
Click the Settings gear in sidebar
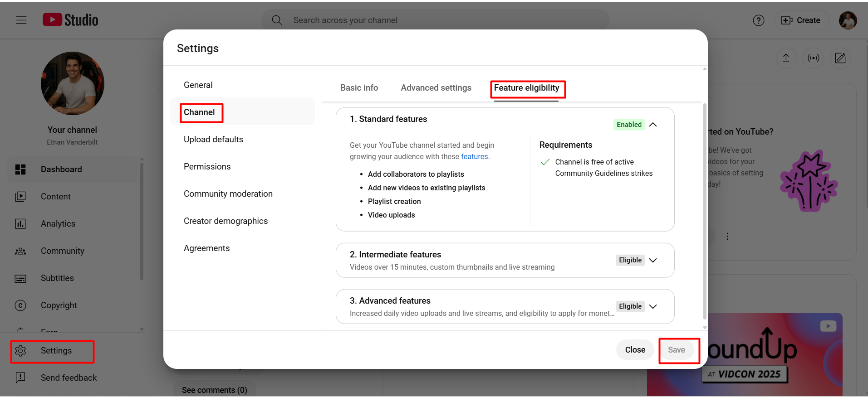click(x=21, y=351)
